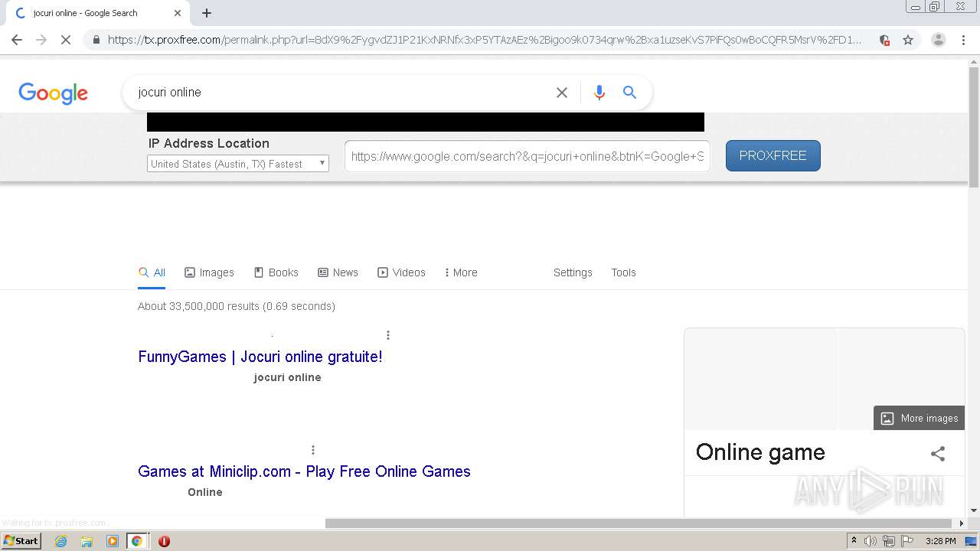Click the results count text
This screenshot has height=551, width=980.
[237, 306]
